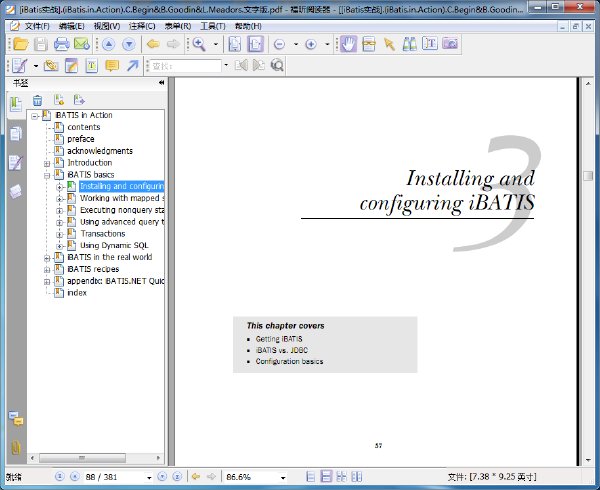The image size is (600, 490).
Task: Select the contents bookmark
Action: 84,127
